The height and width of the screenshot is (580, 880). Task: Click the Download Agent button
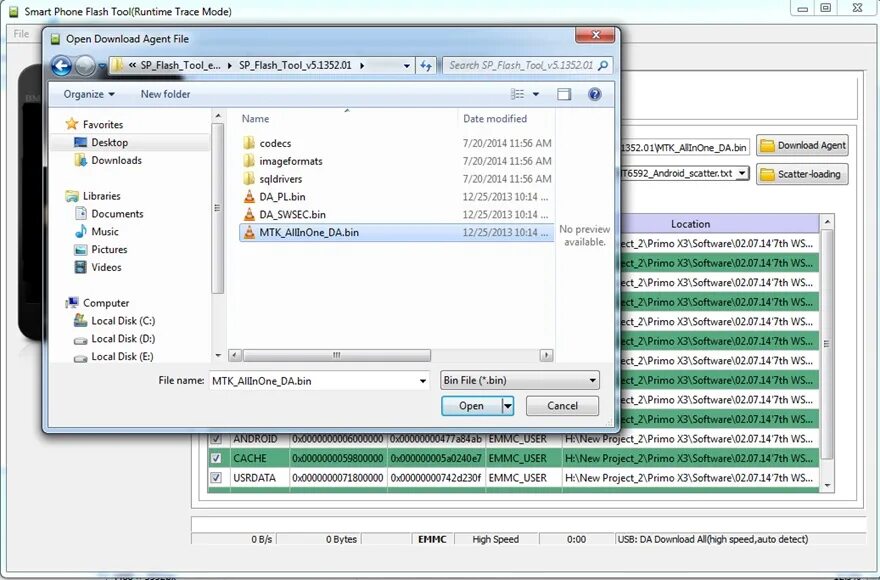coord(802,146)
